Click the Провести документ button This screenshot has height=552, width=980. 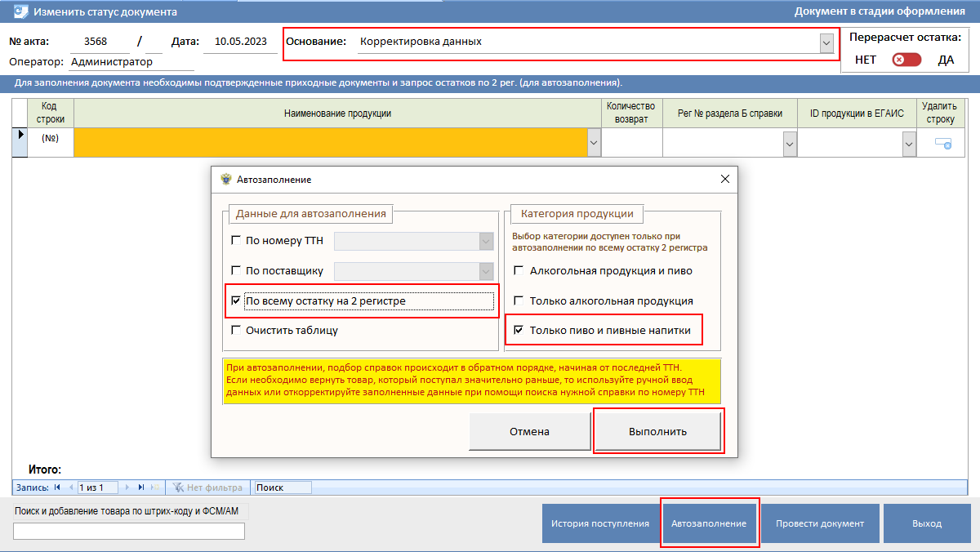[x=819, y=523]
